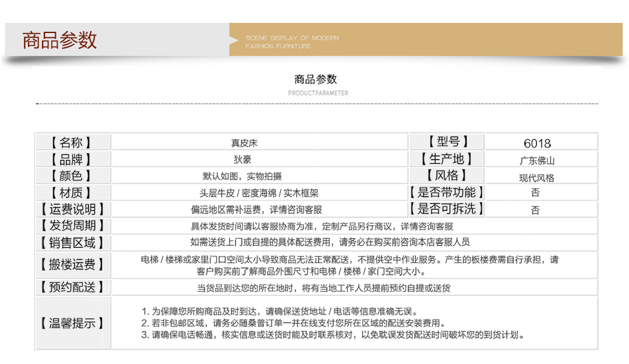Viewport: 629px width, 364px height.
Task: Select the 【是否带功能】 label cell
Action: pyautogui.click(x=447, y=192)
